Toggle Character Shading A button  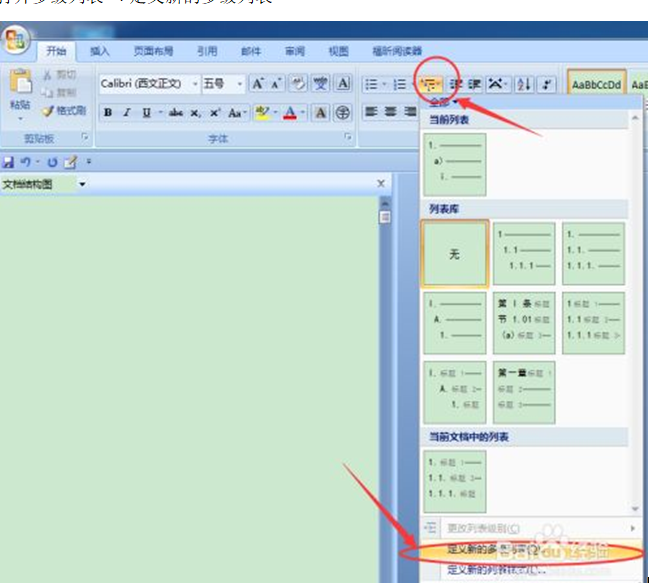point(320,113)
